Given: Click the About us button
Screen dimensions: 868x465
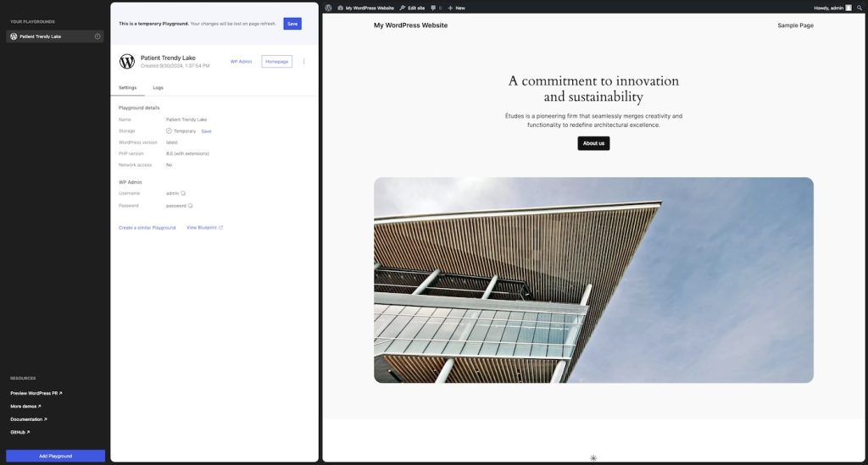Looking at the screenshot, I should 593,143.
